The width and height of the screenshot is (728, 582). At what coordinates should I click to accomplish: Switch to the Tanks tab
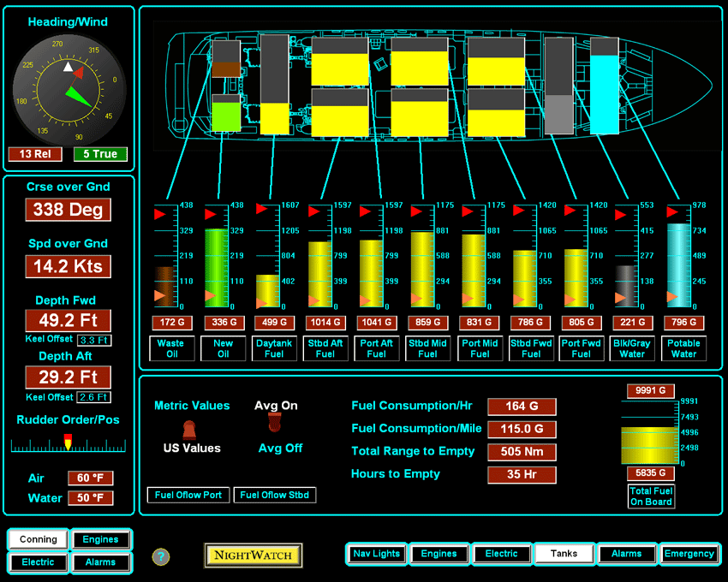(x=564, y=554)
